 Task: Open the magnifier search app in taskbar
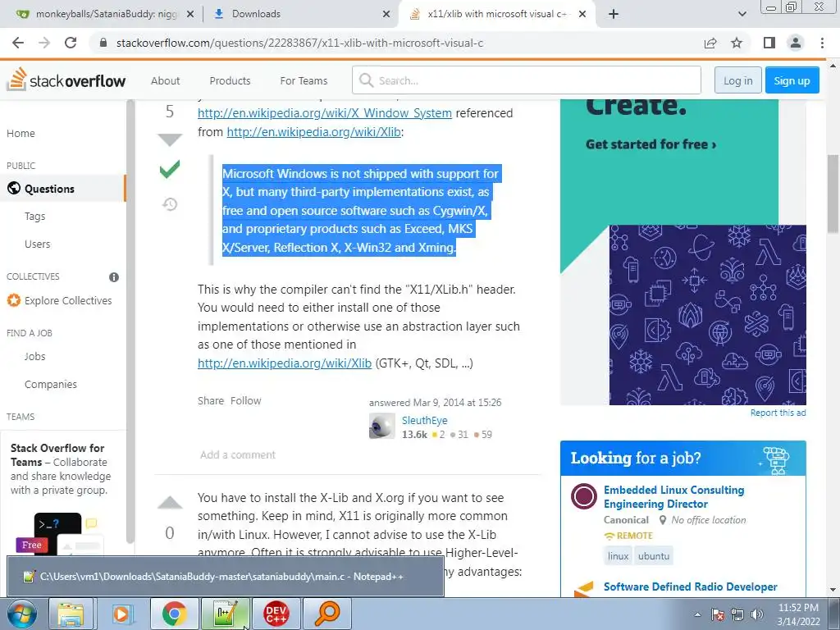pyautogui.click(x=326, y=614)
